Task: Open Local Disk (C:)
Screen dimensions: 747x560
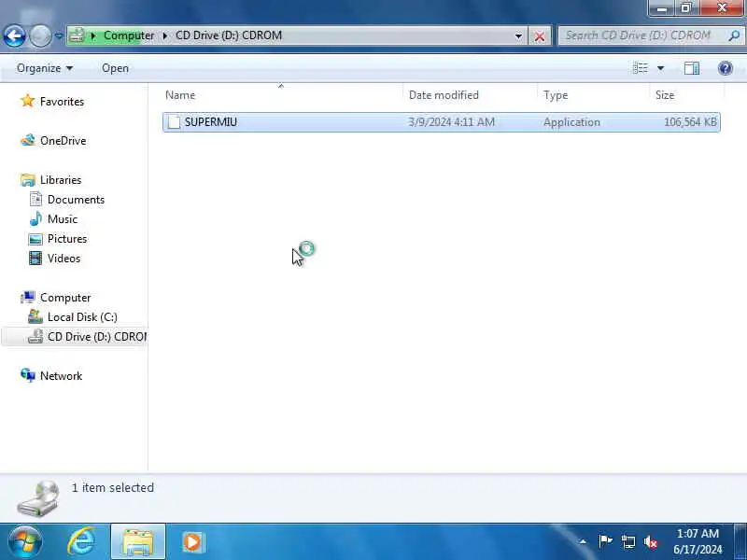Action: click(x=82, y=317)
